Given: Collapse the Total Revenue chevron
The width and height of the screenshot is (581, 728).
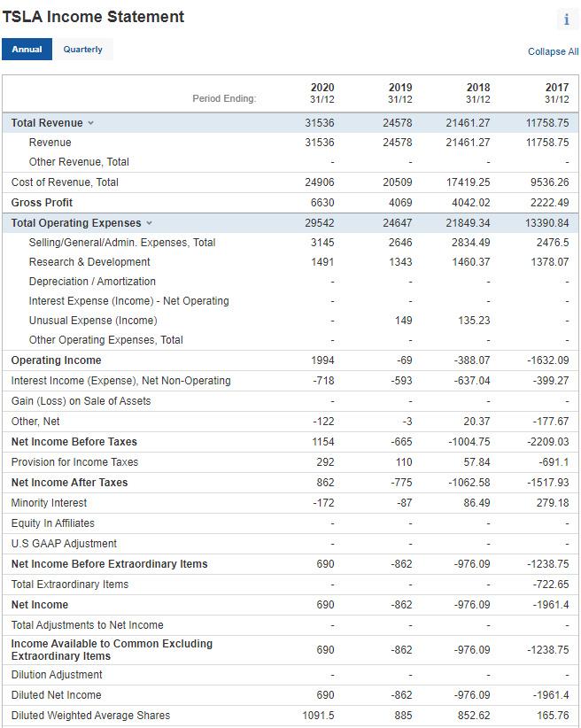Looking at the screenshot, I should coord(91,123).
